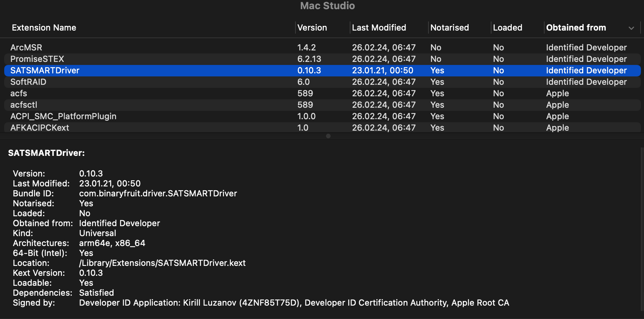
Task: Select the SATSMARTDriver row in the table
Action: coord(322,71)
